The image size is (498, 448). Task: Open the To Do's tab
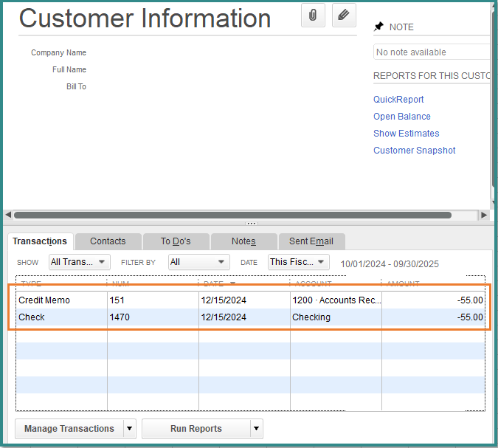(176, 241)
